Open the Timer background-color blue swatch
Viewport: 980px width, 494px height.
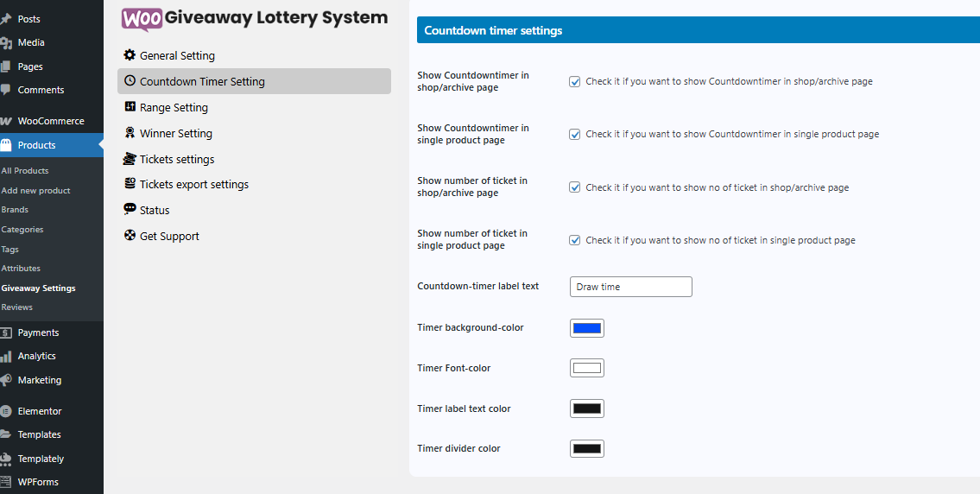tap(587, 328)
